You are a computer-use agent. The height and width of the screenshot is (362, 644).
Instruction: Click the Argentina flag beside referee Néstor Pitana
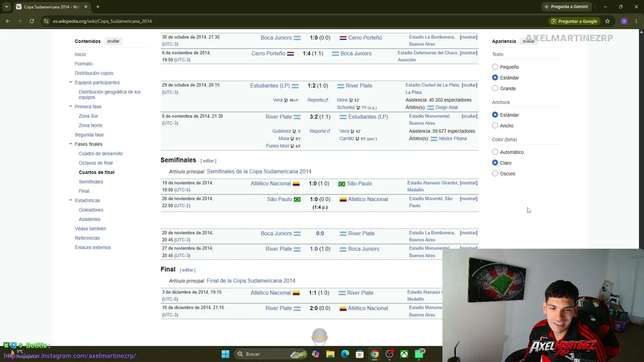[x=434, y=139]
